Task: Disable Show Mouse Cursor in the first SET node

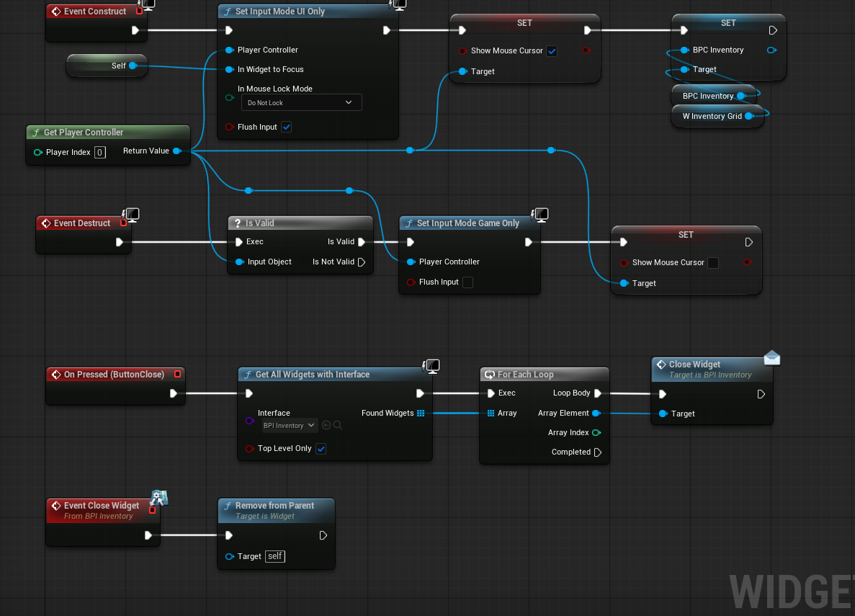Action: pyautogui.click(x=552, y=50)
